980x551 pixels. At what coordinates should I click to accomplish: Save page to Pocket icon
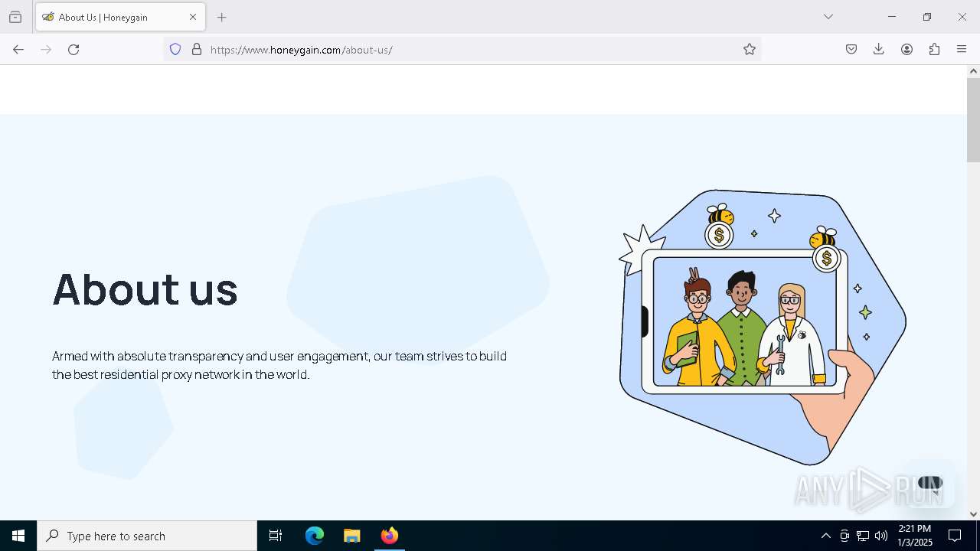[851, 49]
